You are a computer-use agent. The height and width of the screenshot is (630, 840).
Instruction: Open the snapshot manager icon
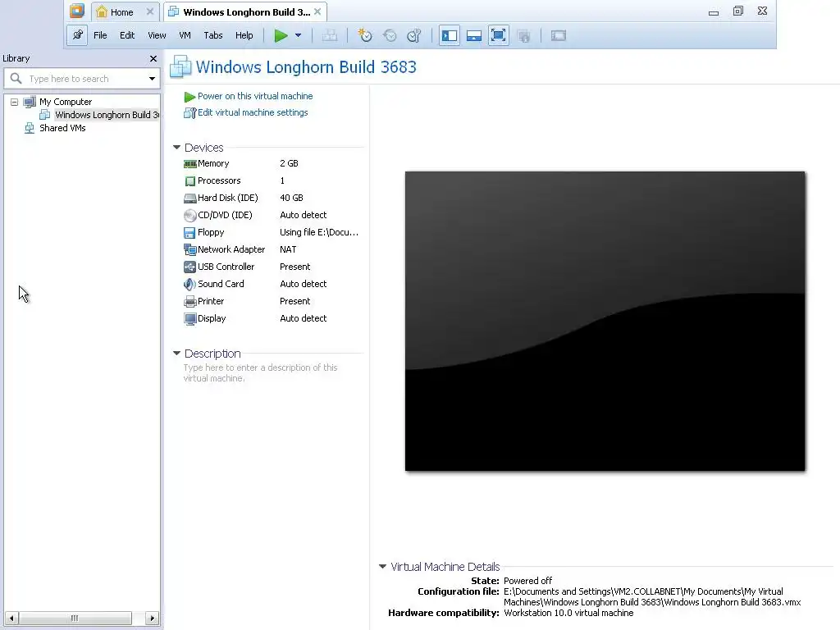click(414, 35)
